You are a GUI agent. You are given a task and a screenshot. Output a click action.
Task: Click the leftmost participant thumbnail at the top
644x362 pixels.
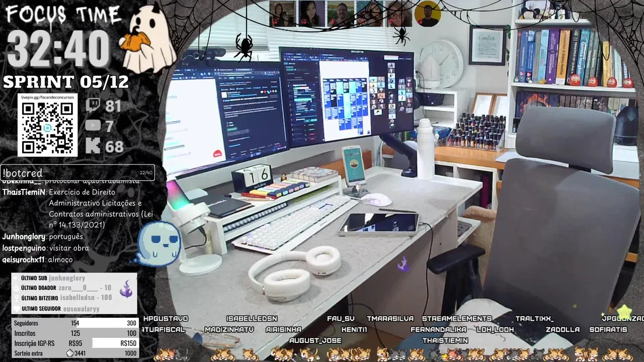click(x=282, y=14)
